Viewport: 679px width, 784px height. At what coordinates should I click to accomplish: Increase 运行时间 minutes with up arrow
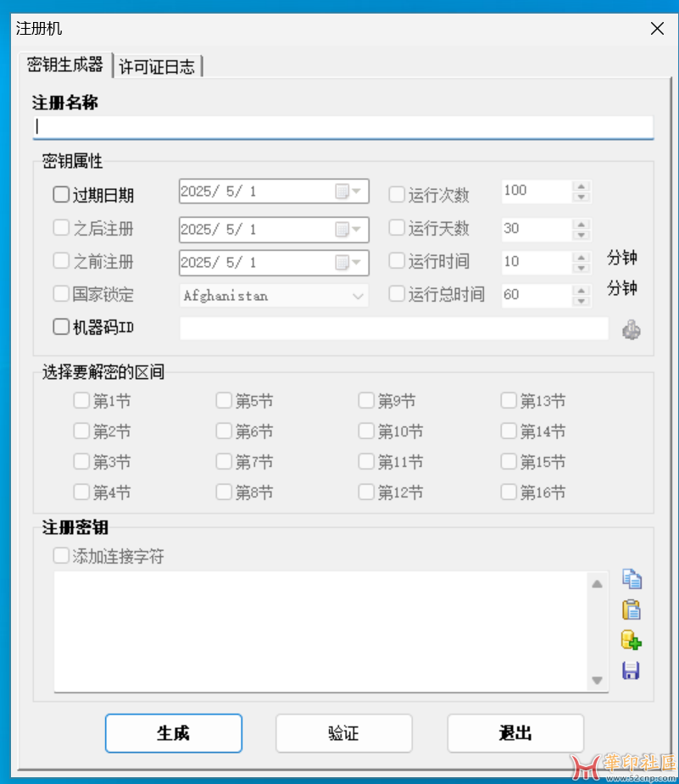tap(581, 257)
